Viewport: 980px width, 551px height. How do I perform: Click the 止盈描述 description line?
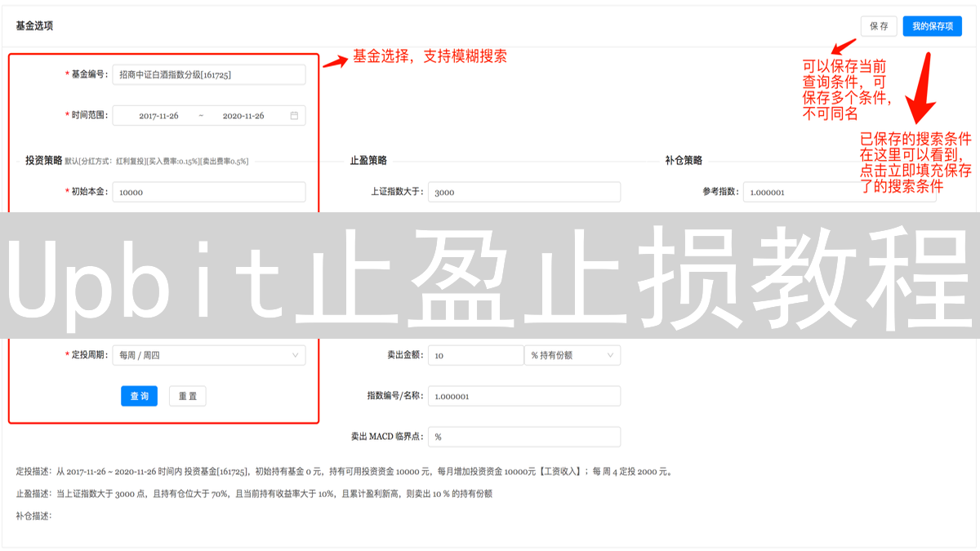(254, 493)
